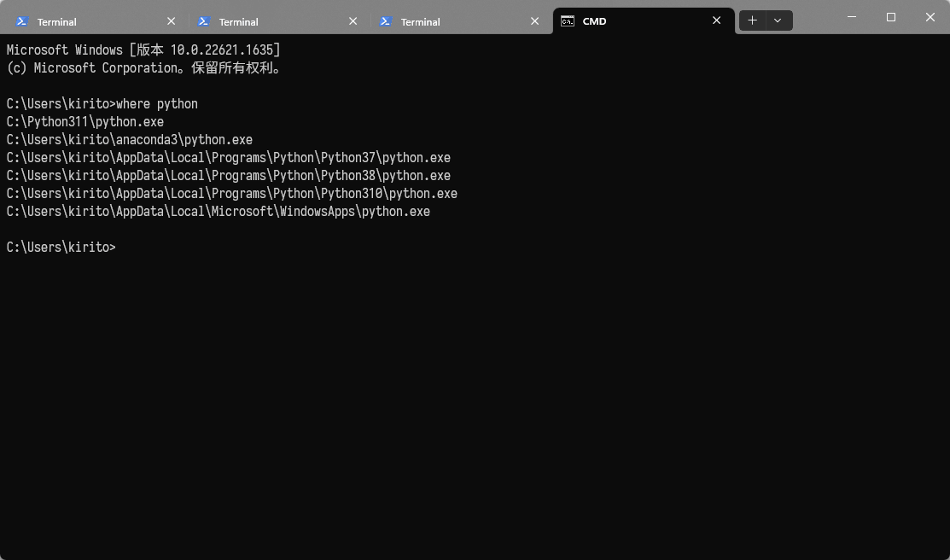Click the anaconda3 python.exe path line

[x=130, y=140]
